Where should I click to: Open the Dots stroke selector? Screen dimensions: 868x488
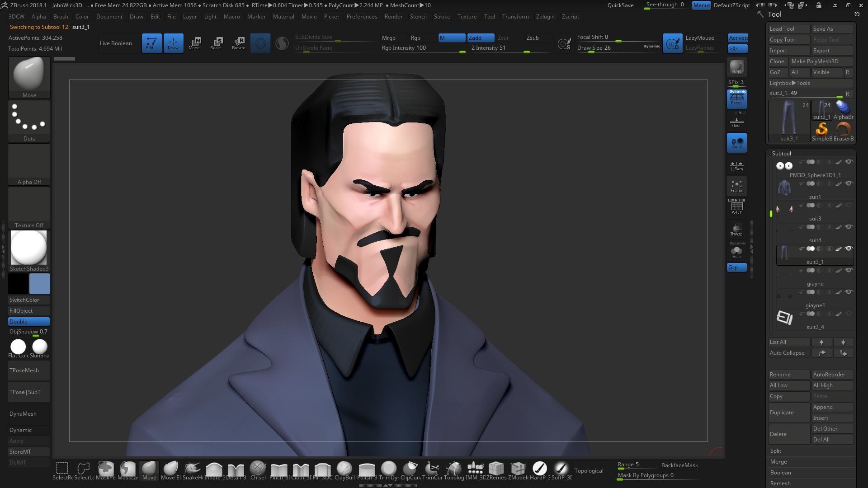pyautogui.click(x=29, y=121)
